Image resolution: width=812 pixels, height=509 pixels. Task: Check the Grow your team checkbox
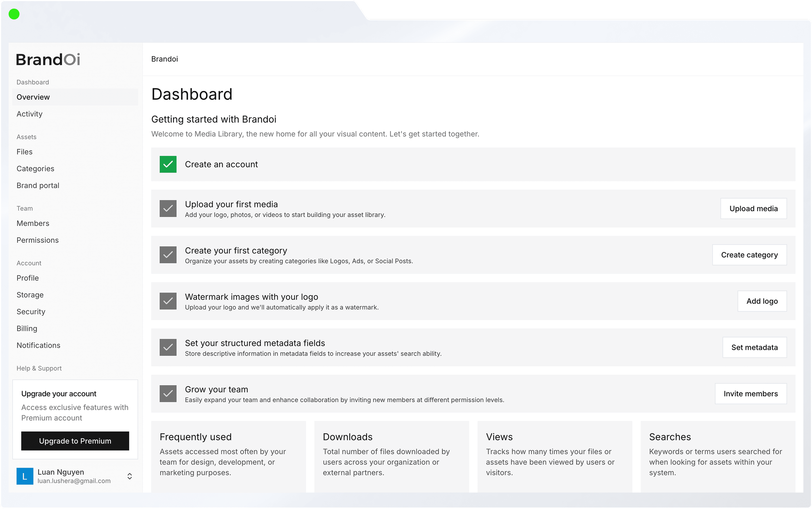(168, 394)
